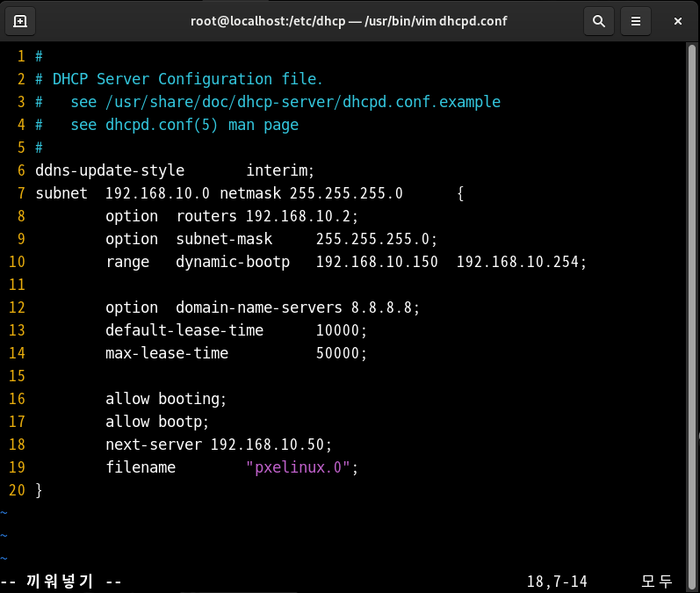Viewport: 700px width, 593px height.
Task: Click 'domain-name-servers' on line 12
Action: tap(259, 307)
